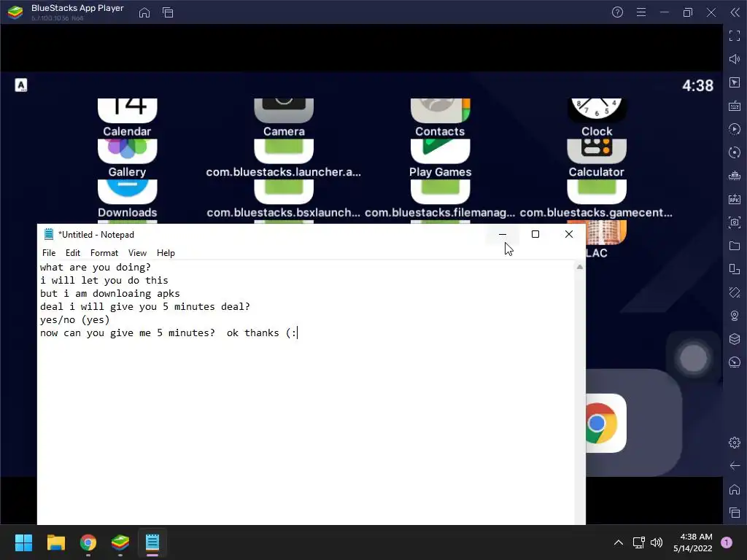747x560 pixels.
Task: Open Notepad's Edit menu
Action: pos(73,253)
